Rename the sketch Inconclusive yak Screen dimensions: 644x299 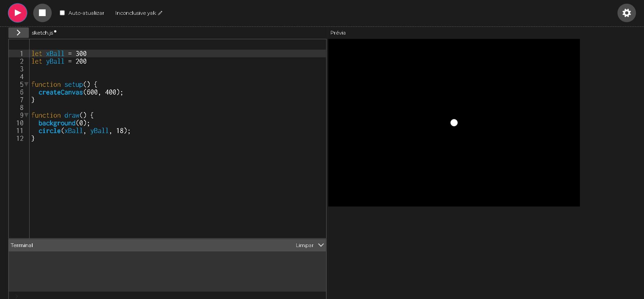coord(136,13)
